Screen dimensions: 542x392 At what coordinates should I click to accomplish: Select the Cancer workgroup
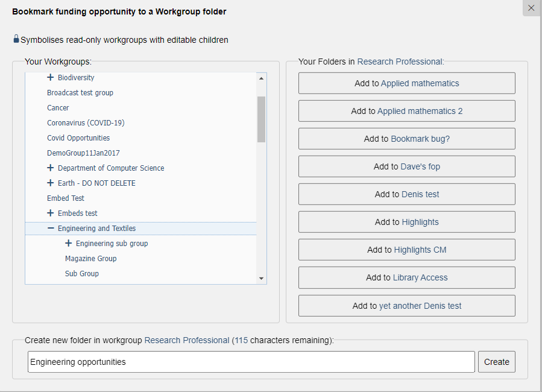(58, 108)
